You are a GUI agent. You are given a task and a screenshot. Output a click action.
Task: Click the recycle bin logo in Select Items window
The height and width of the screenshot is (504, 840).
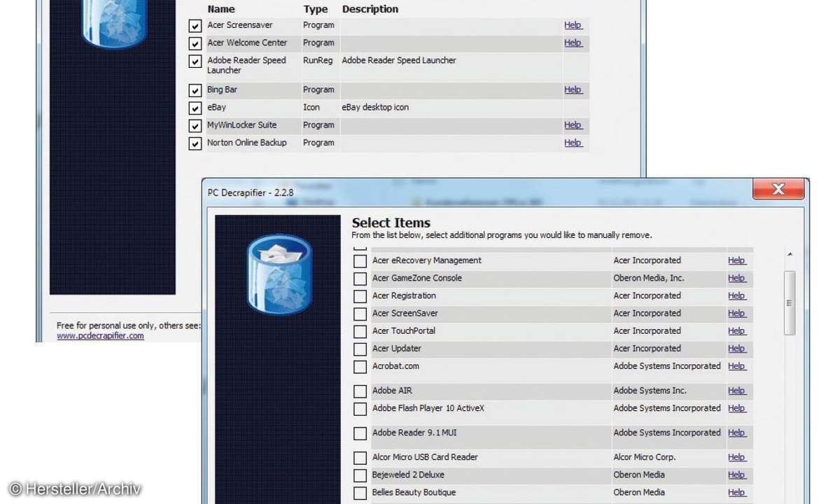[279, 274]
